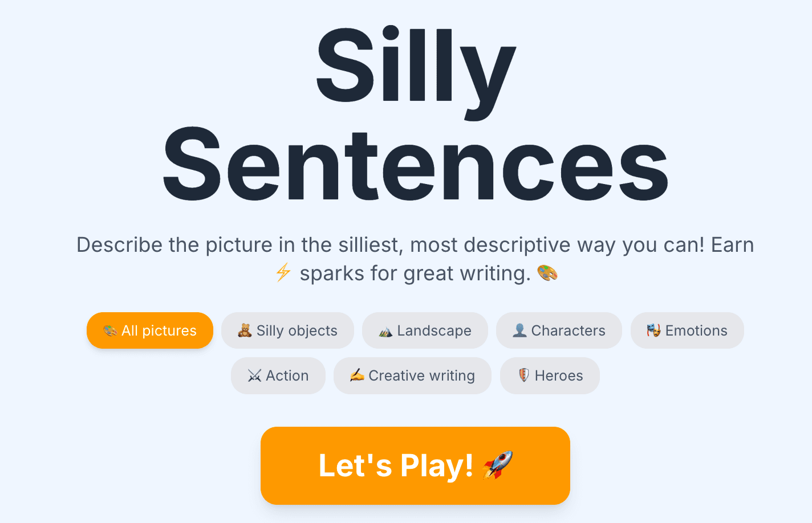The image size is (812, 523).
Task: Click the lightning bolt emoji in the tagline
Action: coord(282,273)
